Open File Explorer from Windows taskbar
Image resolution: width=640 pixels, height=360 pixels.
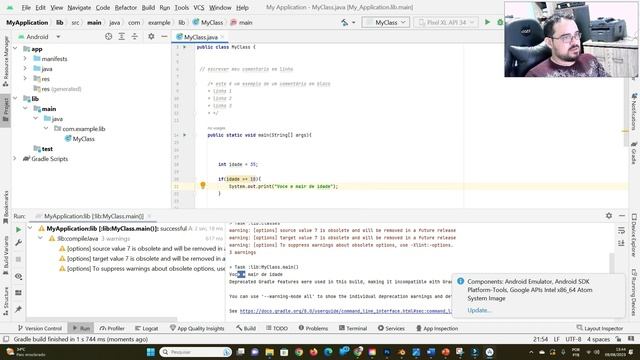pyautogui.click(x=269, y=352)
